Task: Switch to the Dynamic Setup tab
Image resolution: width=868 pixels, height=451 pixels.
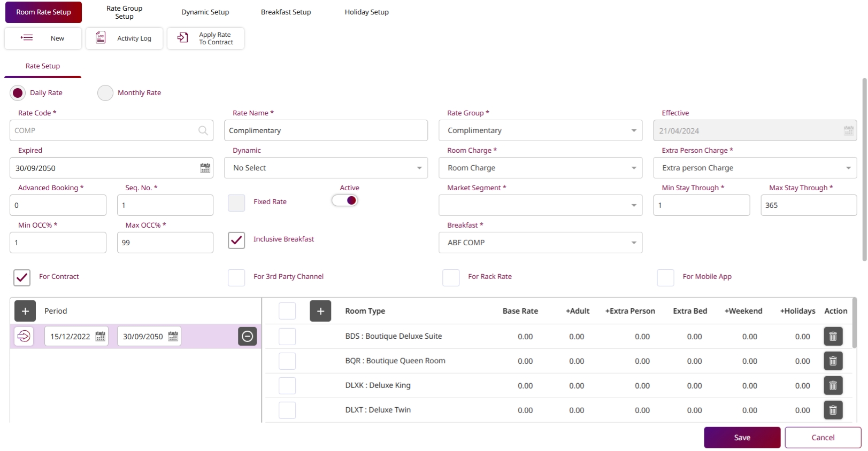Action: point(205,12)
